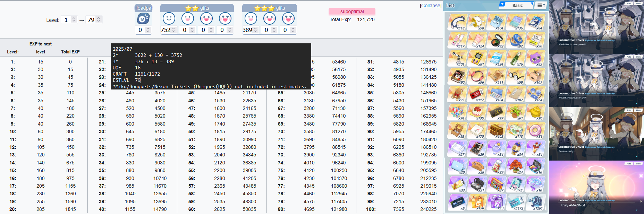Viewport: 644px width, 214px height.
Task: Click the 2-star gifts group header
Action: [197, 8]
